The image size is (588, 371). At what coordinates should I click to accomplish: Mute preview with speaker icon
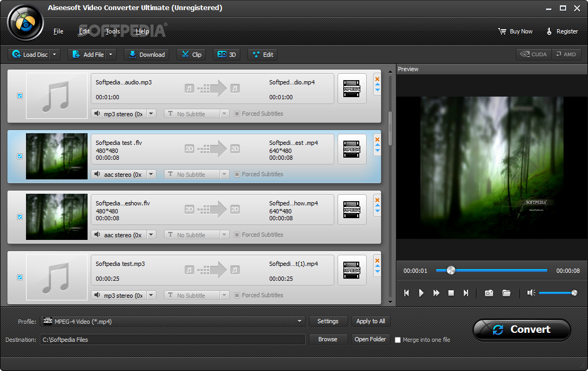(531, 292)
